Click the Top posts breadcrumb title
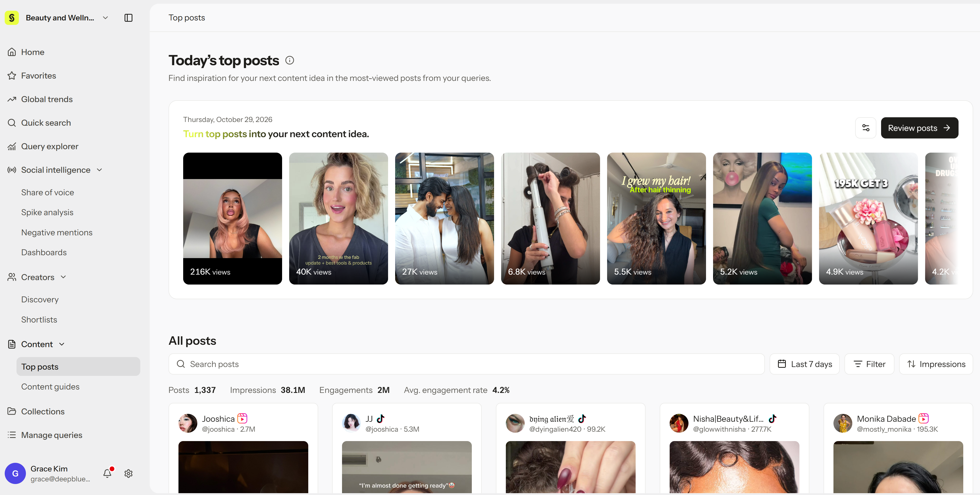The width and height of the screenshot is (980, 495). click(x=186, y=18)
